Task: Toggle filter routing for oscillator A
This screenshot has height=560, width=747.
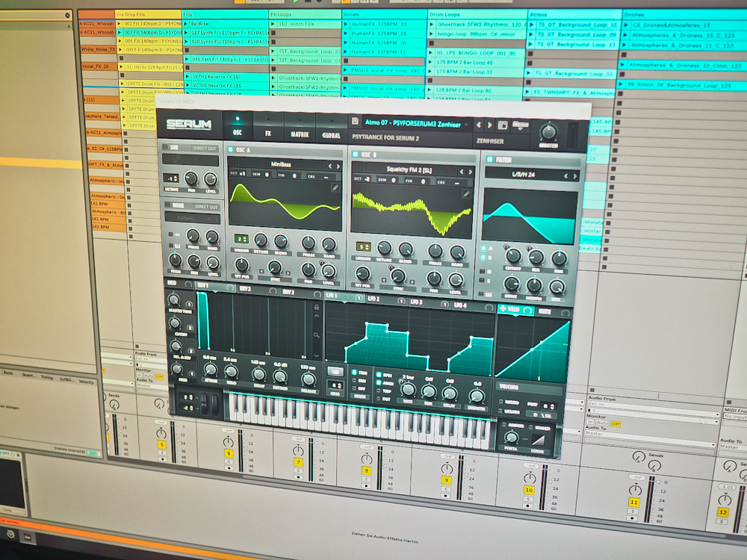Action: (483, 249)
